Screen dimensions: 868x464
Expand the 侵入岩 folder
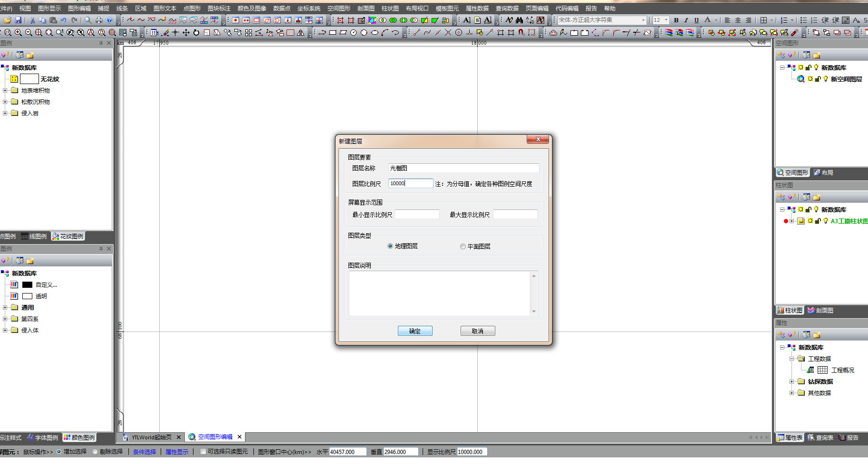pyautogui.click(x=5, y=113)
